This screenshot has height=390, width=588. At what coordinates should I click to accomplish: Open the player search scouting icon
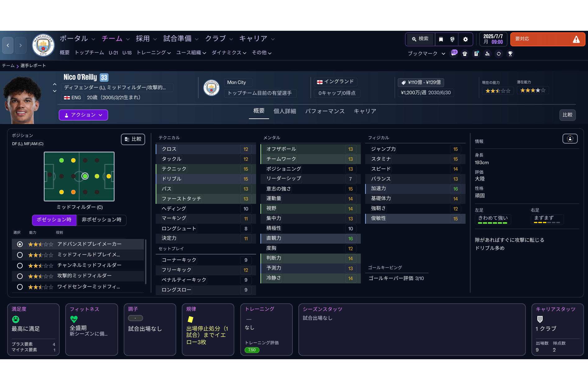point(487,54)
